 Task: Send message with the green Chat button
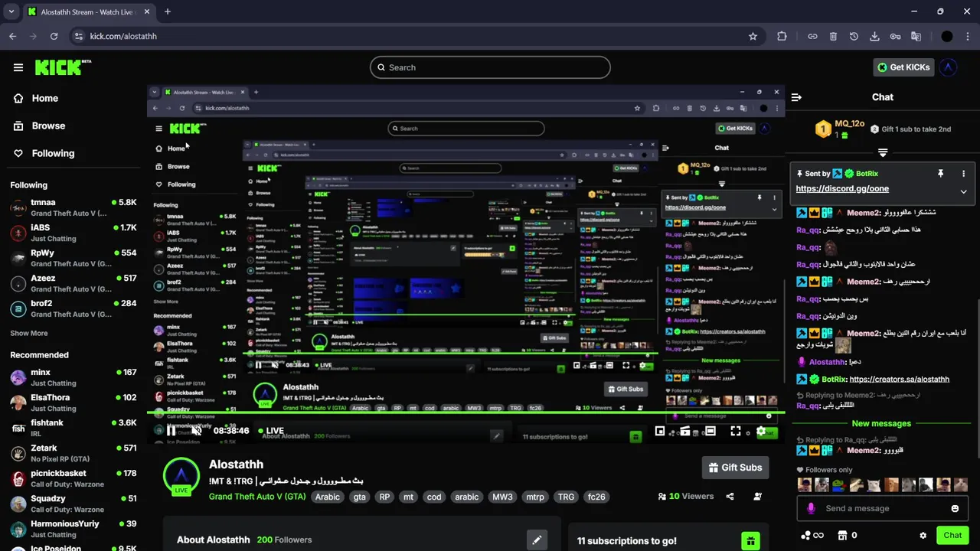click(x=952, y=536)
